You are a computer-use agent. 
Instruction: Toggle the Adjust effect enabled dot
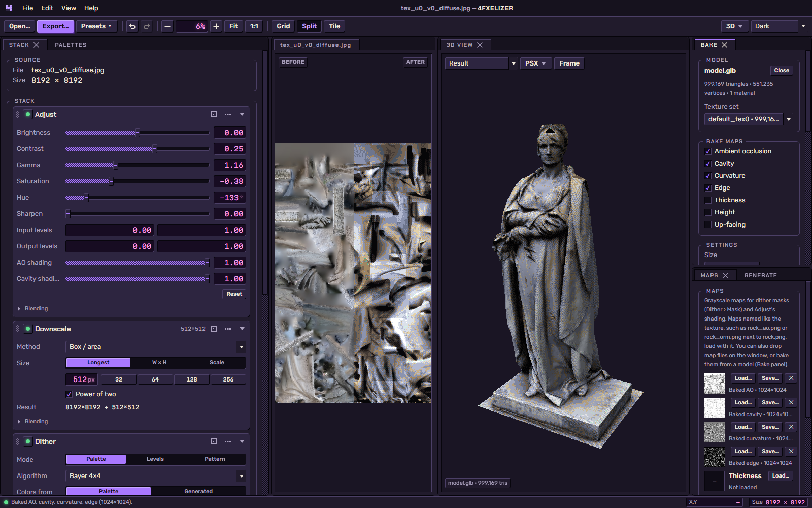[28, 114]
